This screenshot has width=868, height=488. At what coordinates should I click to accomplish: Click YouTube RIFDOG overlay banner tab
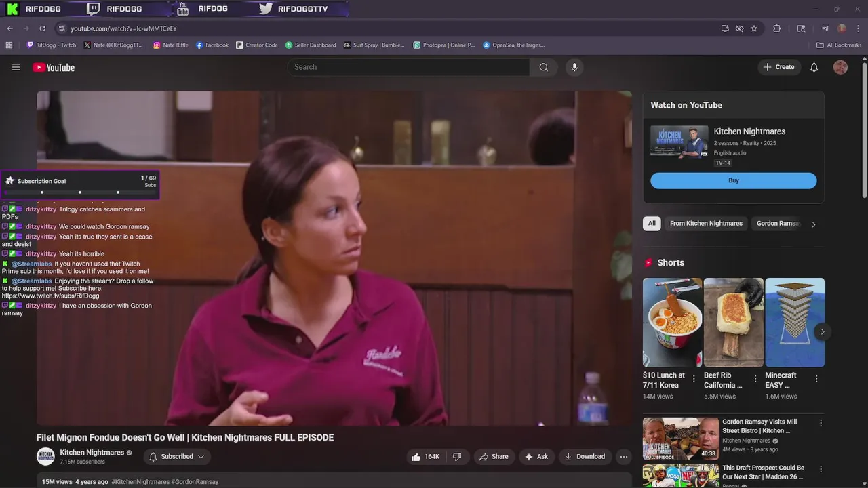202,9
